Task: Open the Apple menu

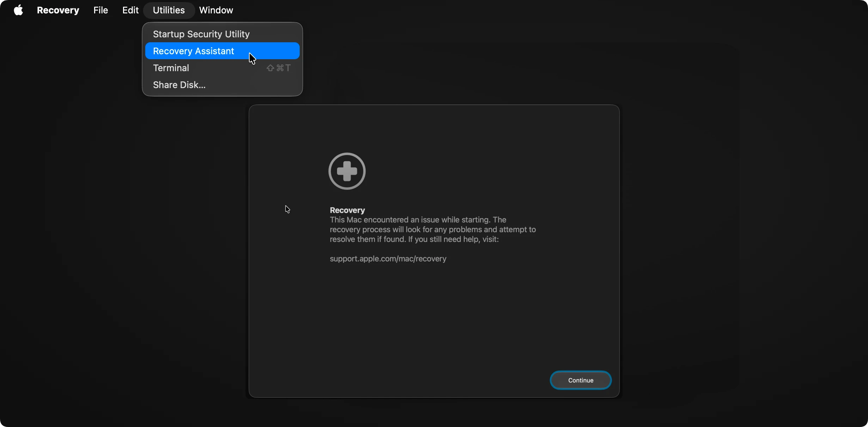Action: 18,10
